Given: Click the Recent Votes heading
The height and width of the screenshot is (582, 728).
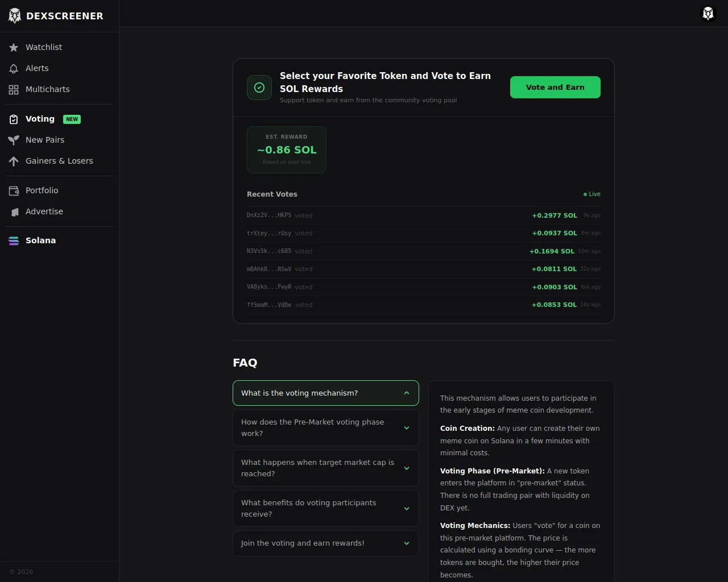Looking at the screenshot, I should click(272, 194).
